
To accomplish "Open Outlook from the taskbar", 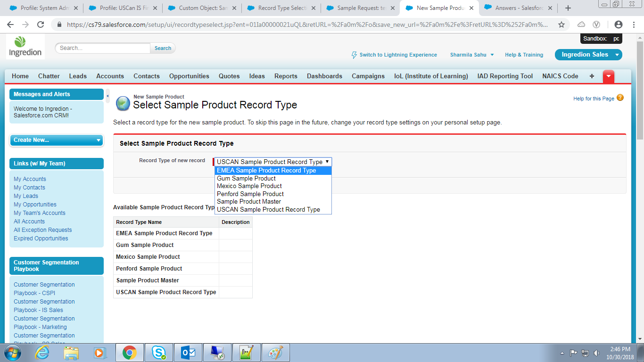I will click(x=188, y=353).
